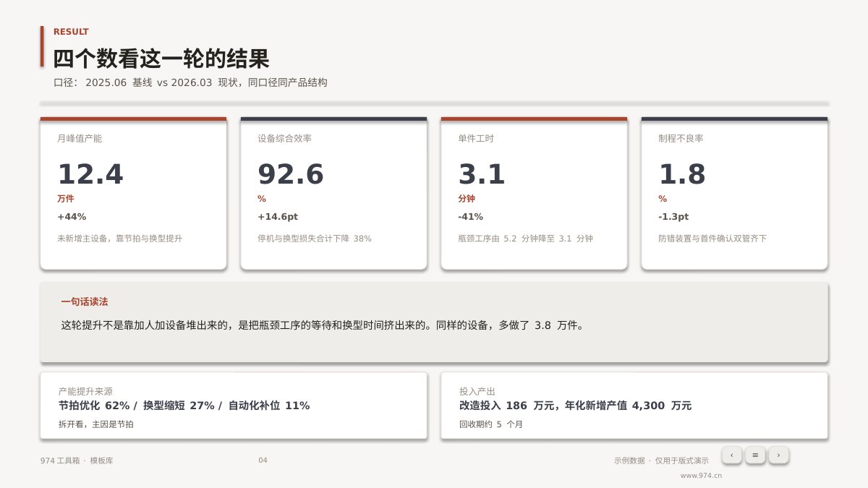Click the 分钟 unit label

pos(466,198)
